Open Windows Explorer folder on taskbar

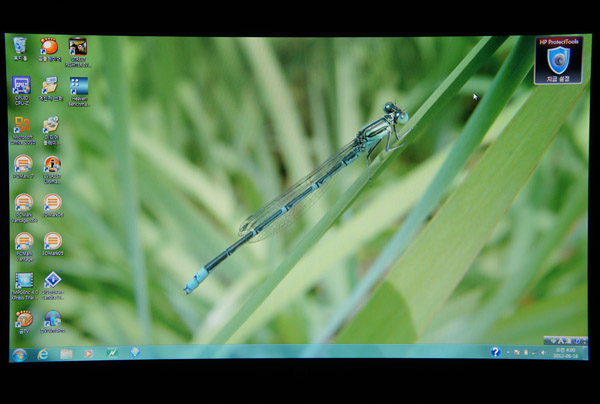click(66, 354)
